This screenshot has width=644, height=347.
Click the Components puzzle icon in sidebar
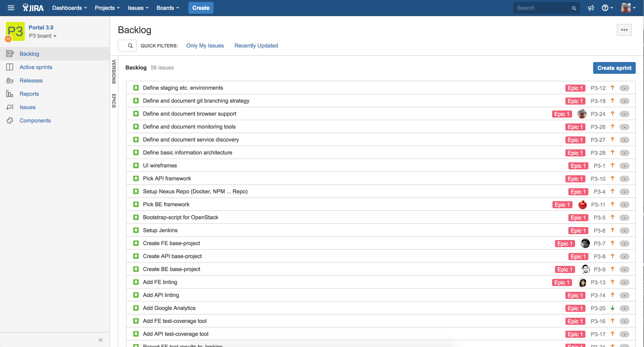pos(10,120)
